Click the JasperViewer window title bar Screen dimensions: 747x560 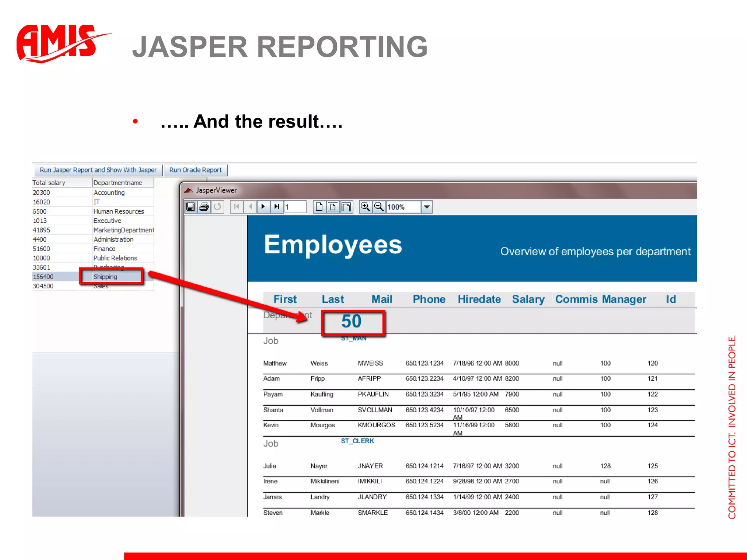pos(440,190)
